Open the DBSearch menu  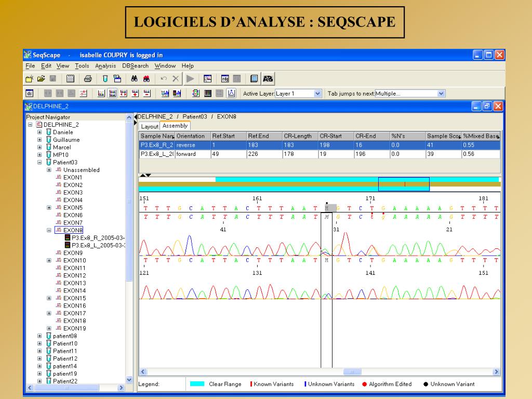point(135,66)
